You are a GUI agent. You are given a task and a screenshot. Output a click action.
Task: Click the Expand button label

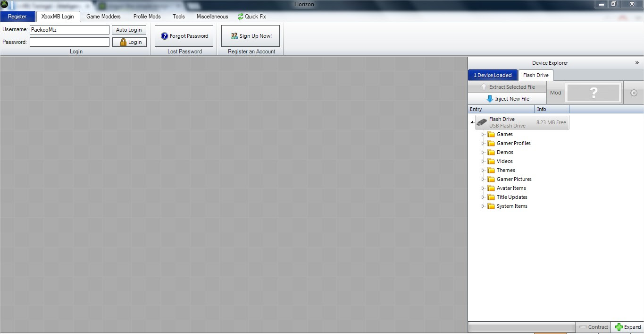[x=632, y=327]
